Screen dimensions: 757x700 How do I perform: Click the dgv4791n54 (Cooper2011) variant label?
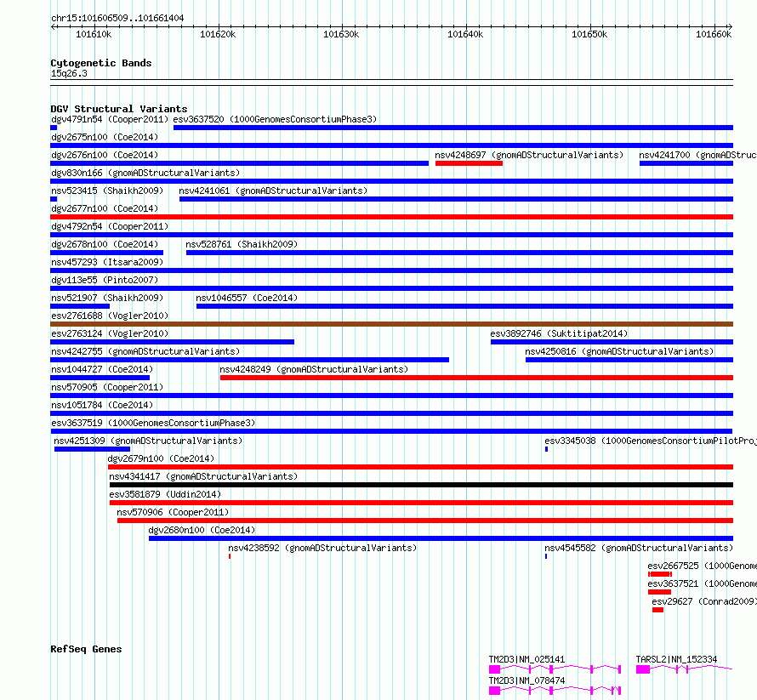click(x=110, y=119)
